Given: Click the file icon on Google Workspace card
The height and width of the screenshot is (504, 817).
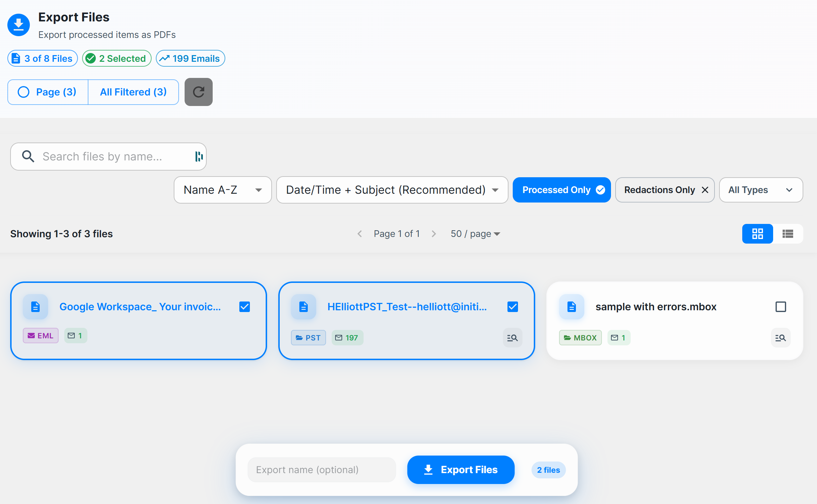Looking at the screenshot, I should coord(35,307).
